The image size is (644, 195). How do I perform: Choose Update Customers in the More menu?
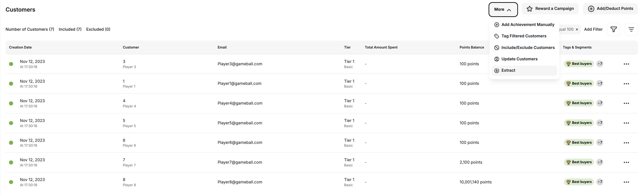point(519,59)
